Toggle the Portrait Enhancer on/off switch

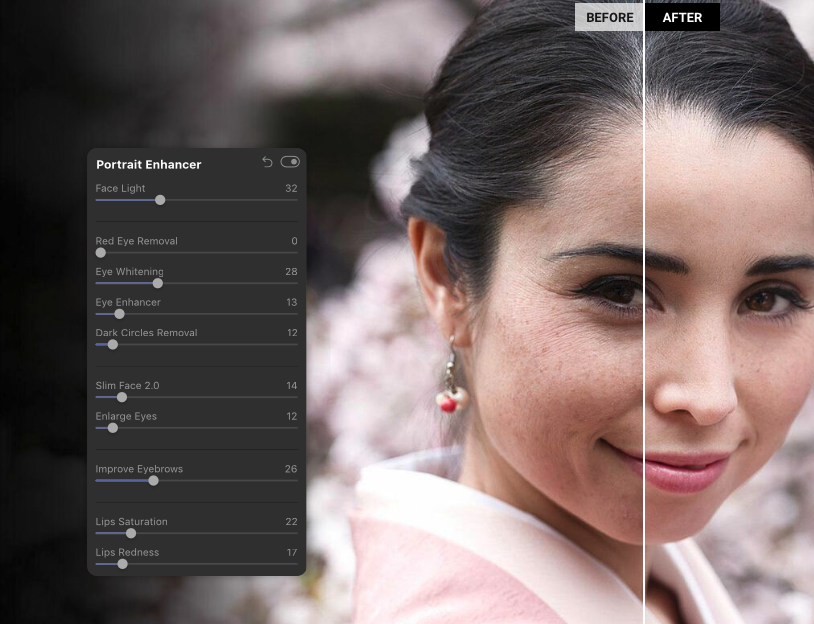pos(290,162)
